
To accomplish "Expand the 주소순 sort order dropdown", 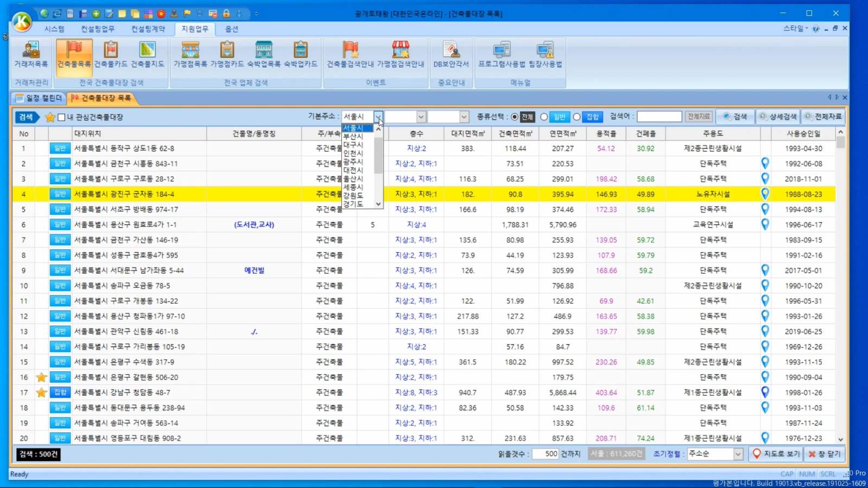I will [738, 454].
